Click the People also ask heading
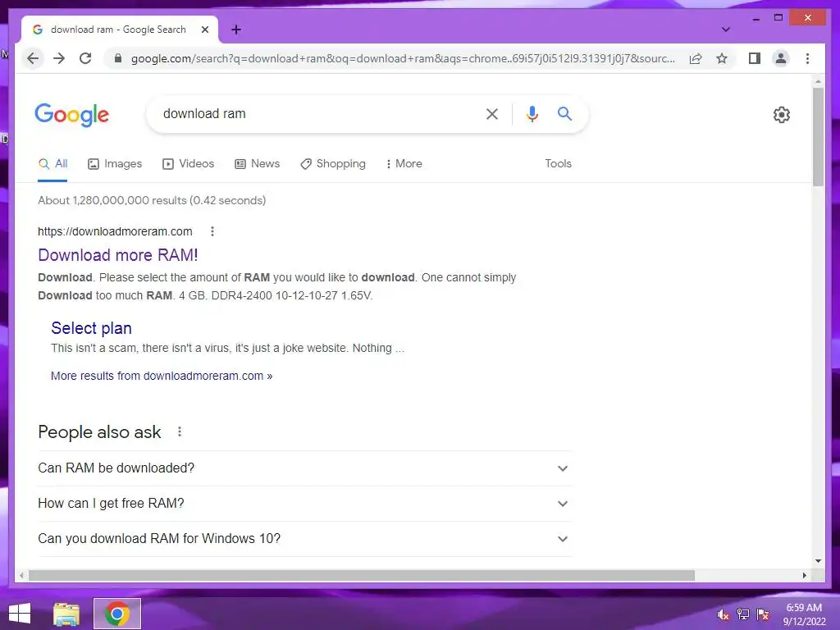 (x=99, y=431)
